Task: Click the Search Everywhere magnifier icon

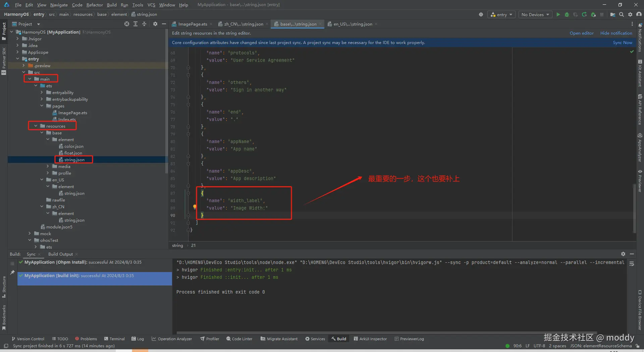Action: click(622, 14)
